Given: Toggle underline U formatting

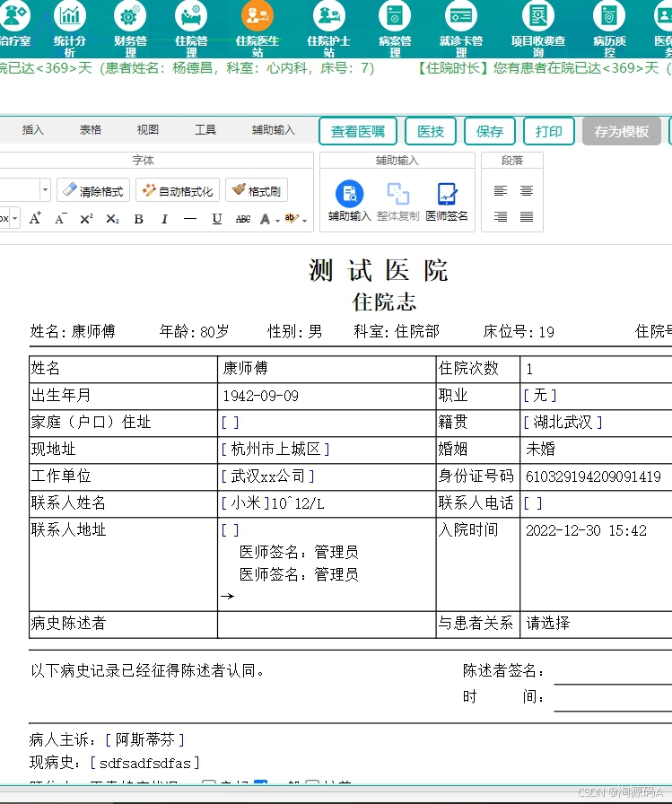Looking at the screenshot, I should click(x=217, y=219).
